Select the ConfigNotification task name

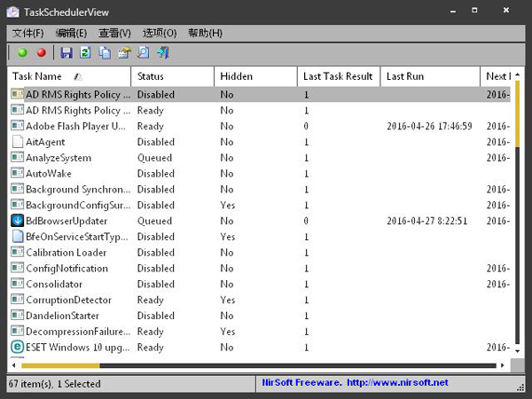66,269
